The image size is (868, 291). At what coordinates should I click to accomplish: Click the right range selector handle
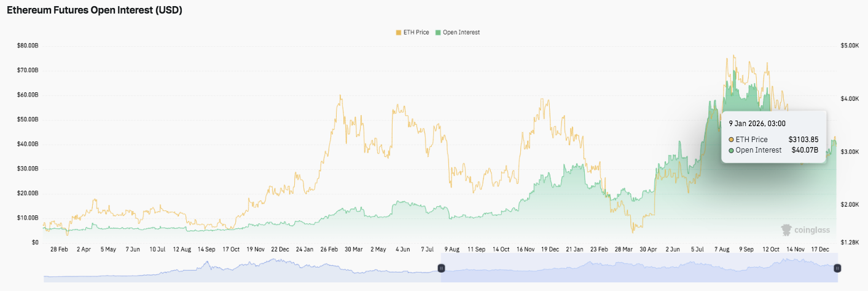click(837, 268)
